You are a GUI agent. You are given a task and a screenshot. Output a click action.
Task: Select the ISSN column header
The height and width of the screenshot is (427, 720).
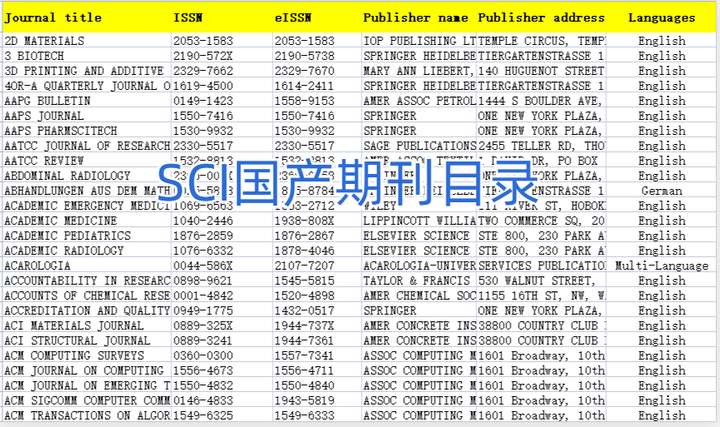point(222,17)
